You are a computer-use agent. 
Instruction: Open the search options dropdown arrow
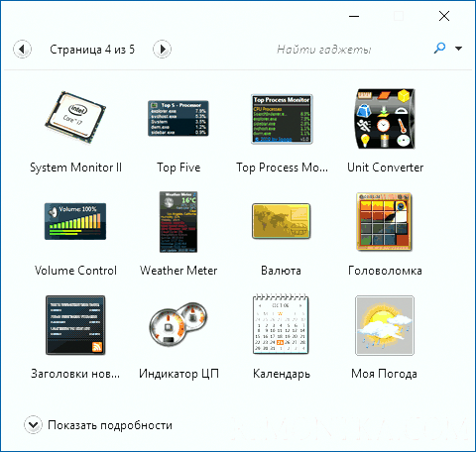pos(458,49)
